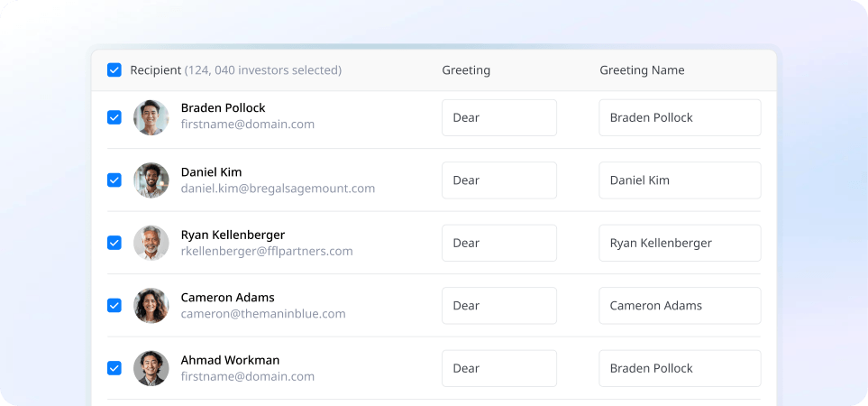868x406 pixels.
Task: Uncheck Braden Pollock's row checkbox
Action: tap(114, 117)
